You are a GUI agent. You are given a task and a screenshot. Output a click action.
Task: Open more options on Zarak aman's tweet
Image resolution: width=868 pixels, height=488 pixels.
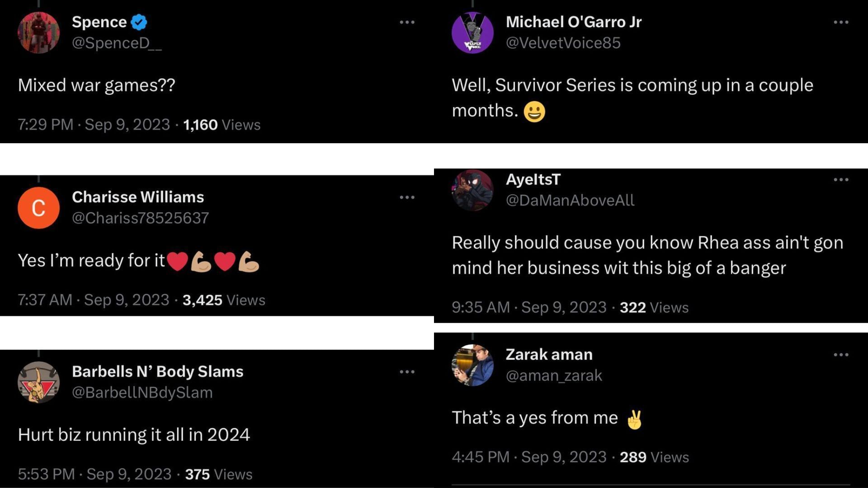tap(840, 355)
